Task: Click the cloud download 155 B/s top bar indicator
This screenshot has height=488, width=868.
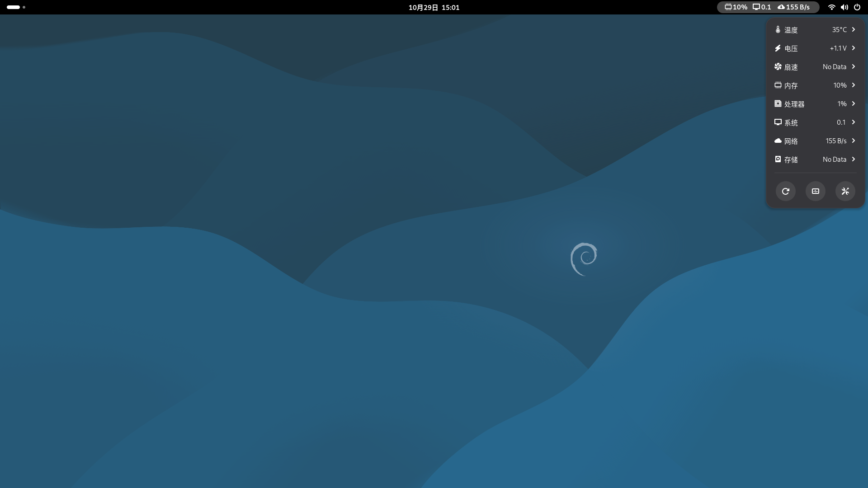Action: click(x=793, y=7)
